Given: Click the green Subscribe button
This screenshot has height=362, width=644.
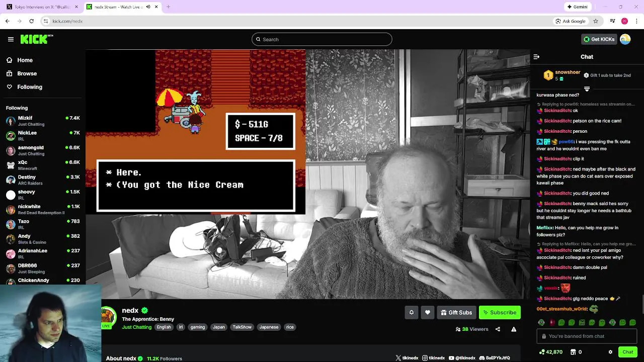Looking at the screenshot, I should (500, 312).
